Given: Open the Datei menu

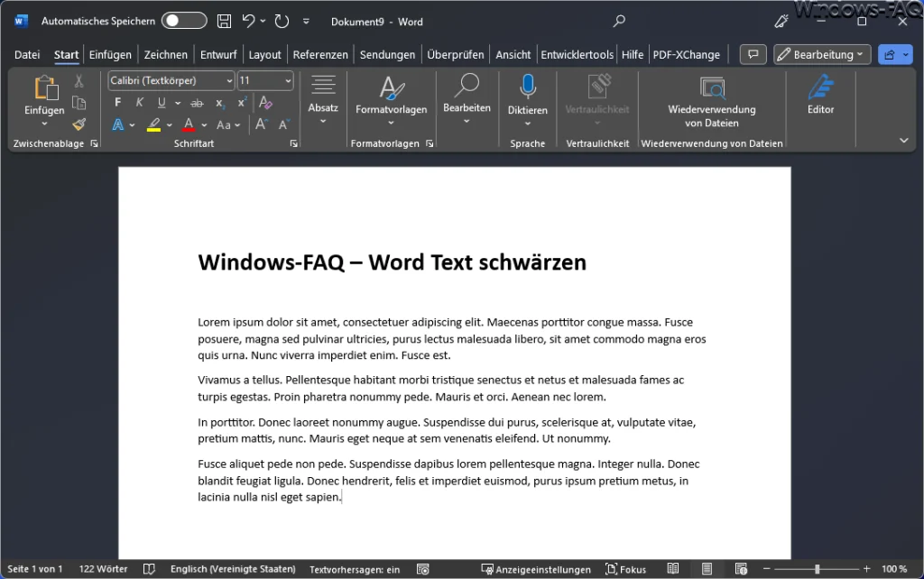Looking at the screenshot, I should [x=27, y=54].
